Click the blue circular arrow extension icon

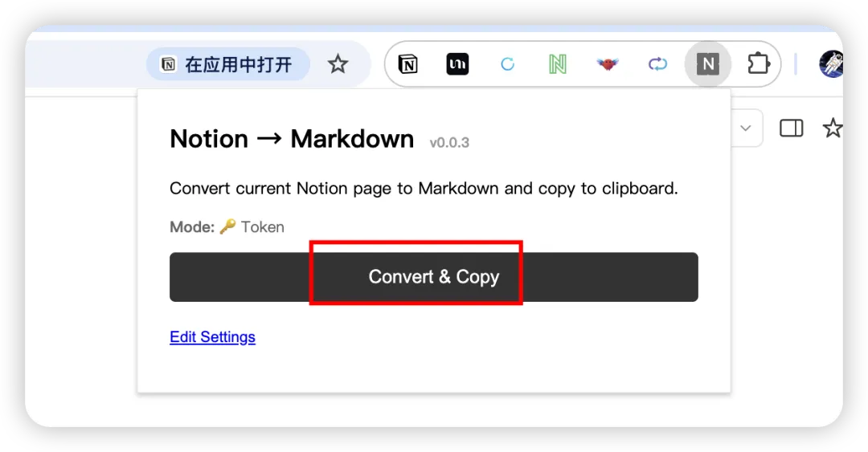click(508, 64)
